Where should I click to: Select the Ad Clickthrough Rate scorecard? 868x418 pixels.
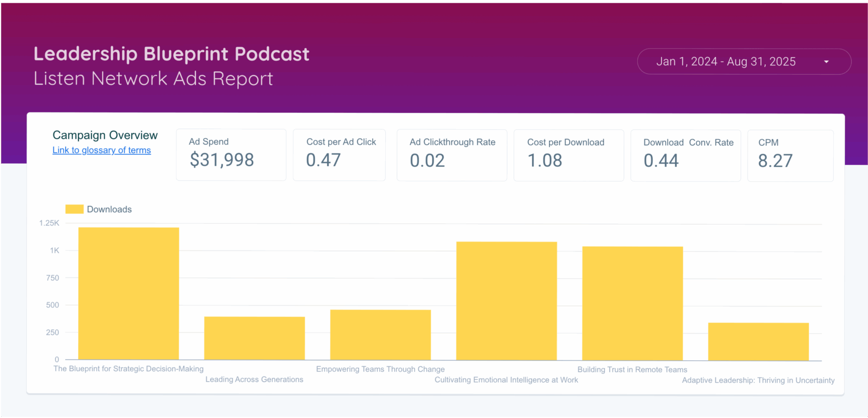(452, 155)
